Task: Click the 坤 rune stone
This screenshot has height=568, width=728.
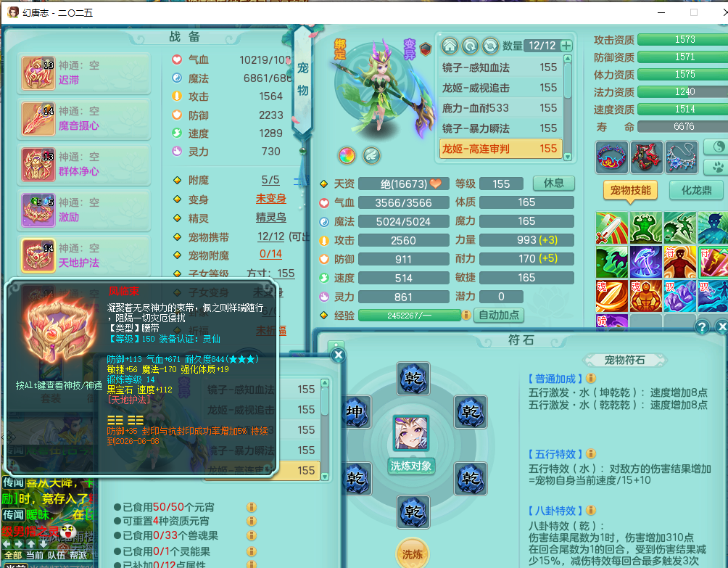Action: 355,412
